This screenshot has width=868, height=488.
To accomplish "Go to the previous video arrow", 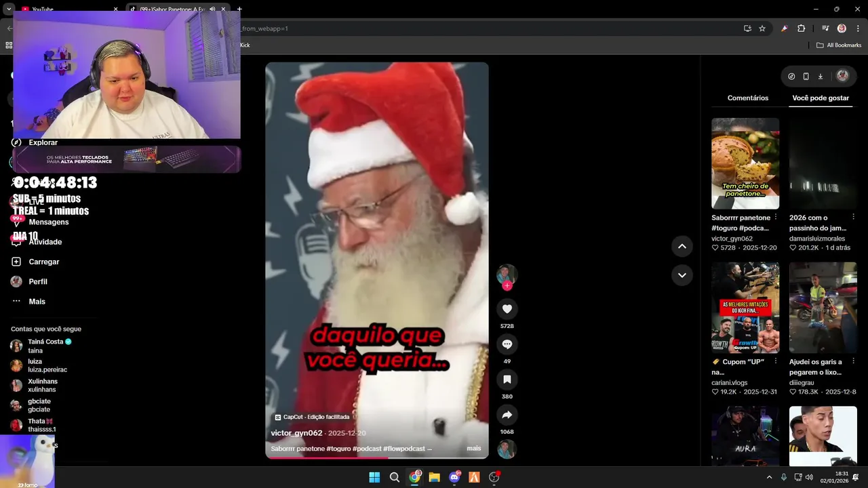I will point(682,246).
